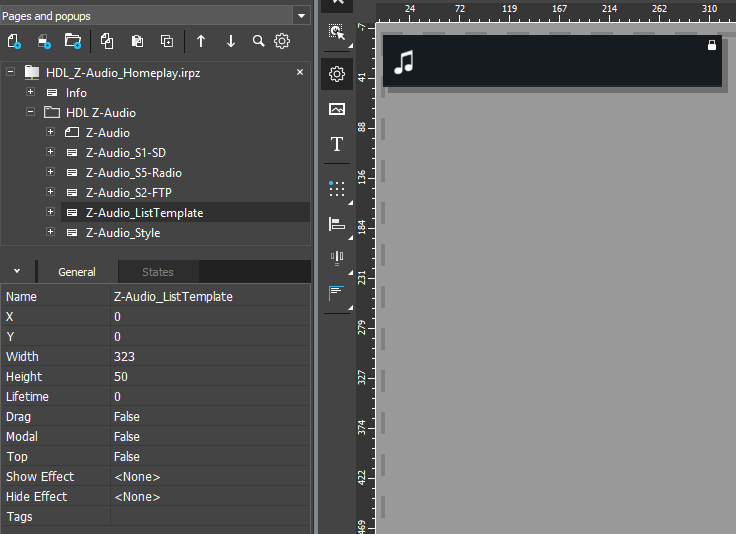
Task: Select the Text tool in the editor toolbar
Action: pos(337,145)
